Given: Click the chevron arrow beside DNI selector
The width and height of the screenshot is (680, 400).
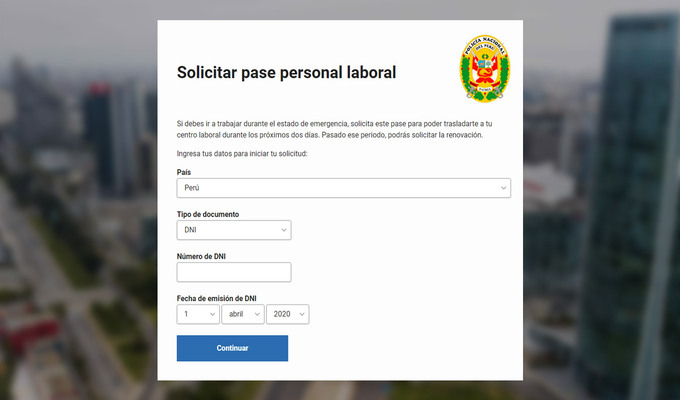Looking at the screenshot, I should 284,230.
